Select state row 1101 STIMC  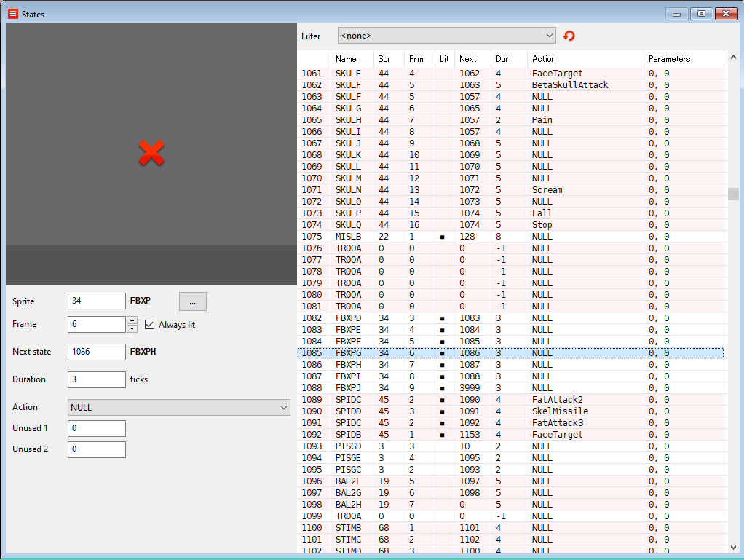[510, 539]
